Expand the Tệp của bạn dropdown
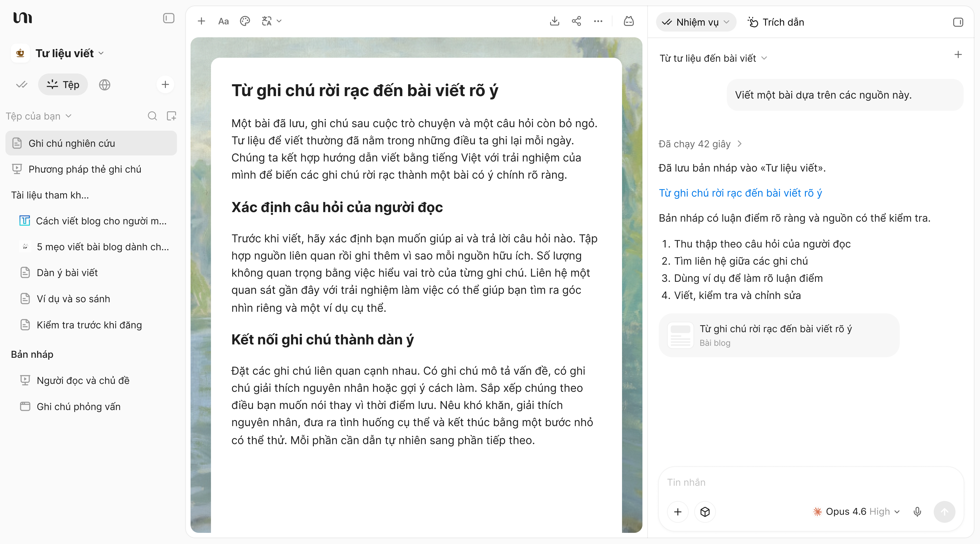This screenshot has width=980, height=544. click(39, 116)
